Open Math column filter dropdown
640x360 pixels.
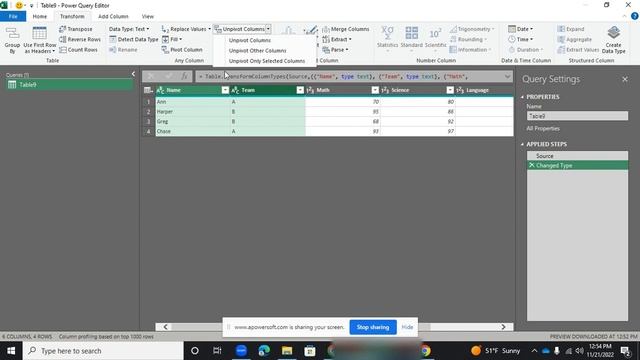point(375,90)
